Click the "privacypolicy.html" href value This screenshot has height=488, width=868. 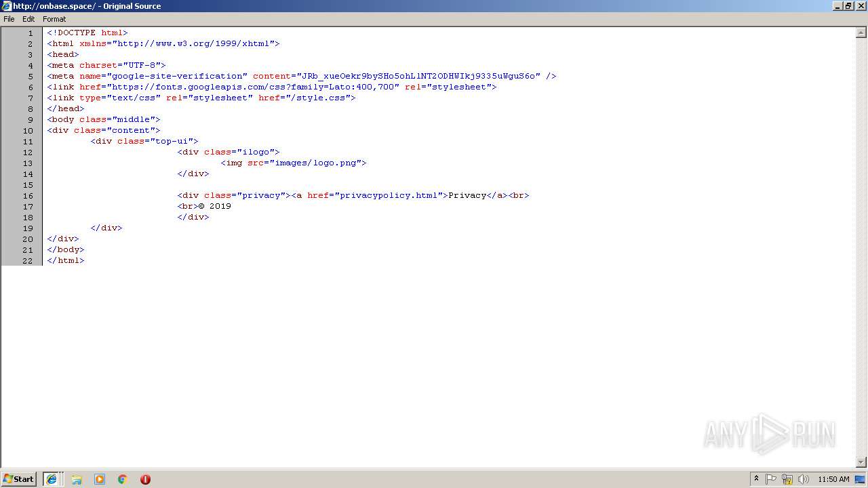[389, 195]
